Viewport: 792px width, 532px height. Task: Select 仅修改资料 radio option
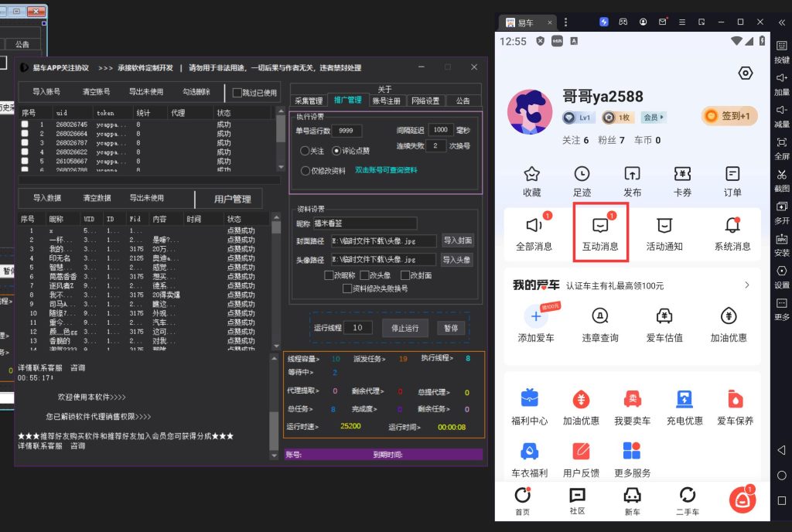point(305,171)
